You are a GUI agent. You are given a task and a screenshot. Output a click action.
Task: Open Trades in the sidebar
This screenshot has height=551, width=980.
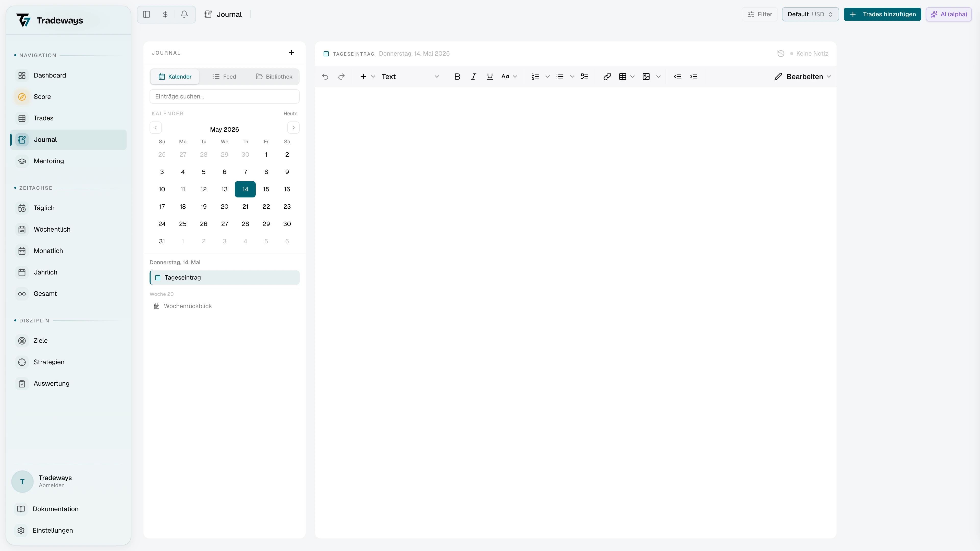coord(68,118)
